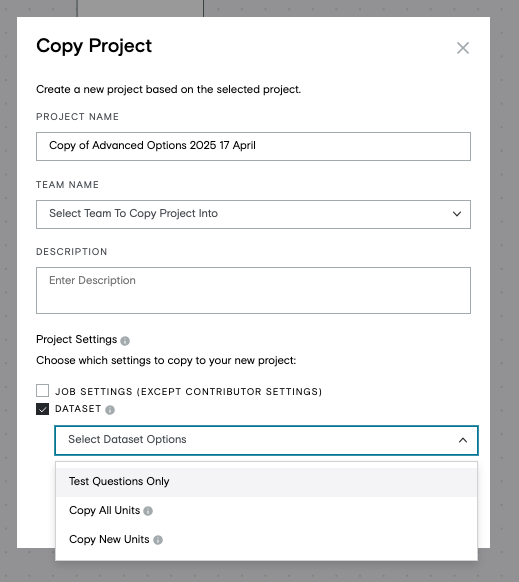
Task: Click the Project Settings info icon
Action: [x=125, y=341]
